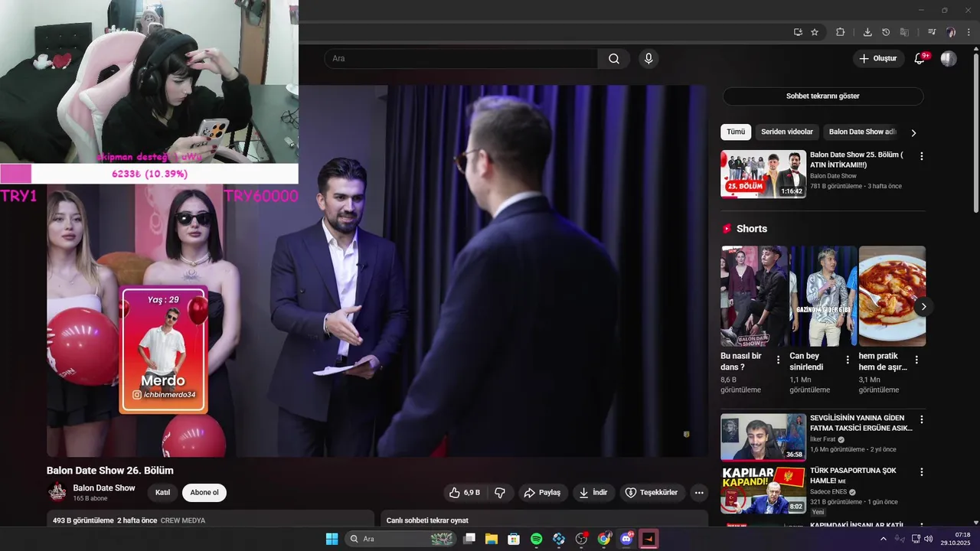Open the Balon Date Show channel name link
The image size is (980, 551).
click(104, 487)
